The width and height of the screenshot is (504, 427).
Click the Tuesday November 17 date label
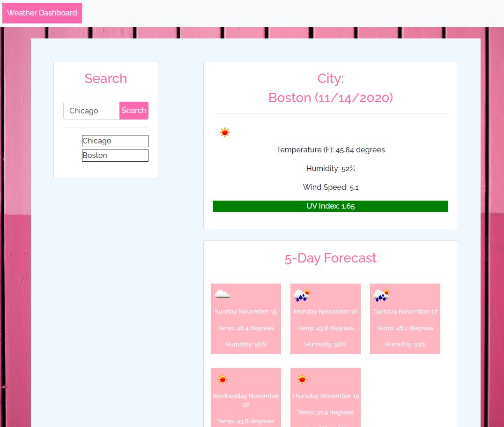click(x=405, y=312)
